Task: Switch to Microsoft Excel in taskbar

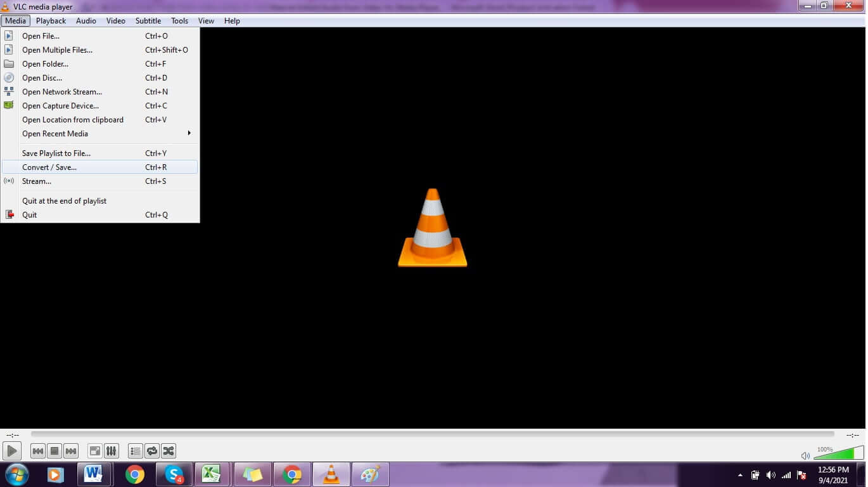Action: click(x=212, y=474)
